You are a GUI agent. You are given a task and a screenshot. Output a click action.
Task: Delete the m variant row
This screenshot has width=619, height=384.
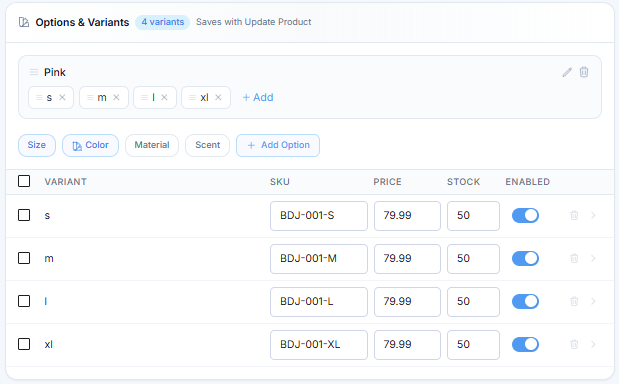[574, 258]
